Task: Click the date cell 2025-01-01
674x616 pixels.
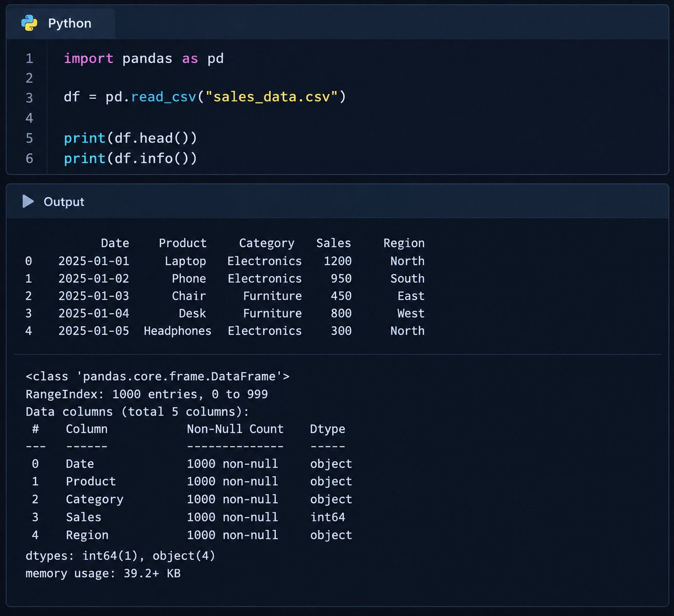Action: coord(94,261)
